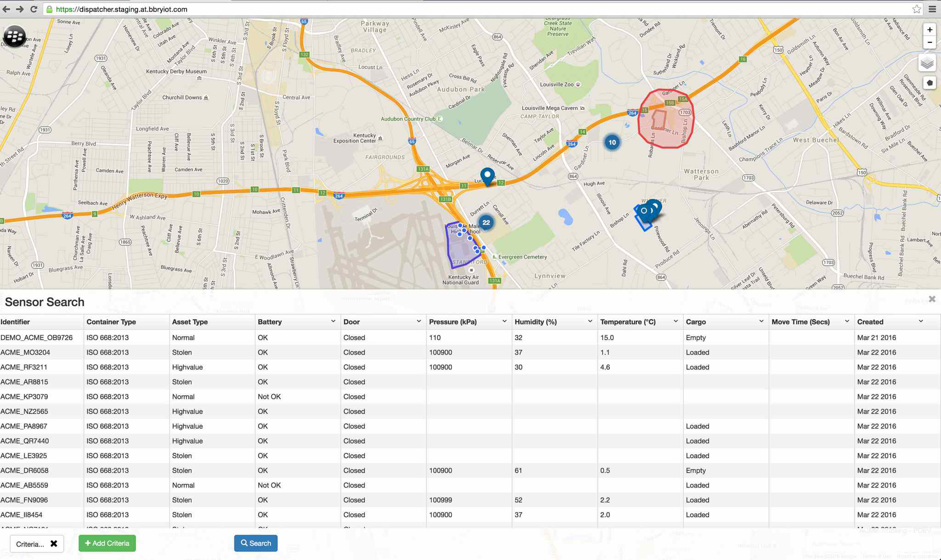
Task: Click the BlackBerry logo icon
Action: [14, 36]
